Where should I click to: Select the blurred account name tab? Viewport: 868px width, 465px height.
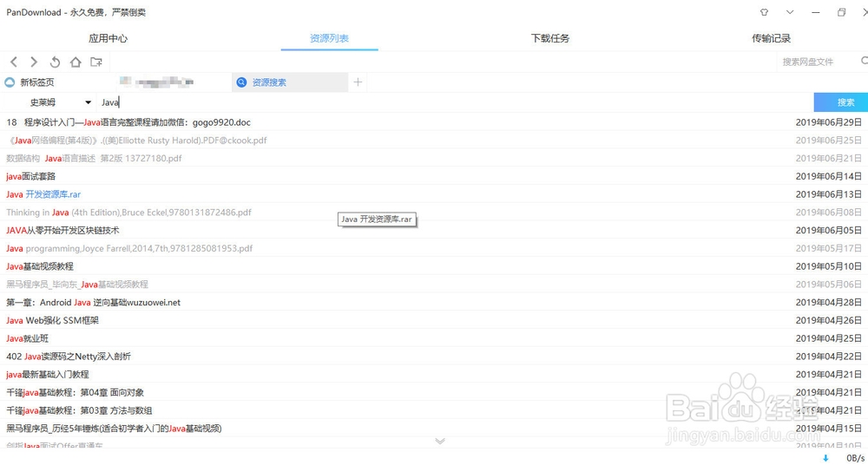(174, 82)
